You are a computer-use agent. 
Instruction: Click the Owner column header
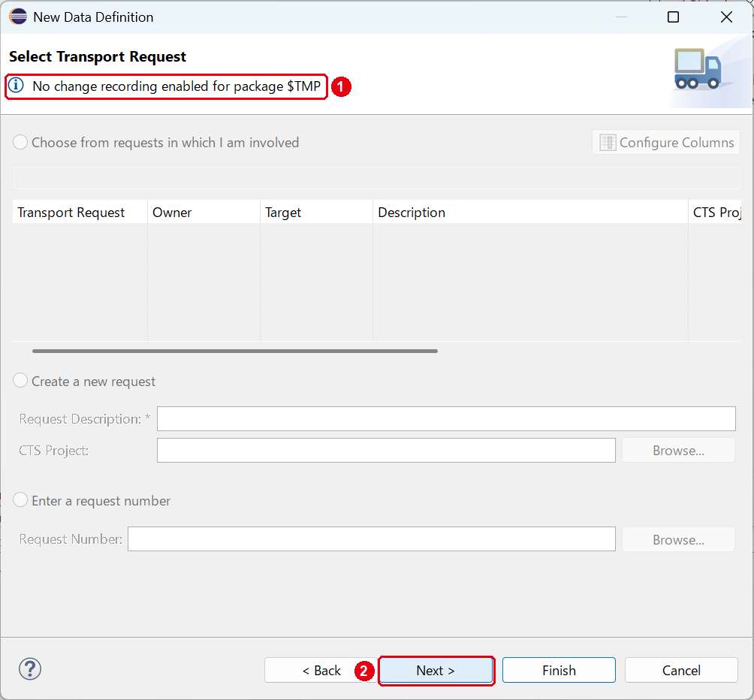(204, 212)
